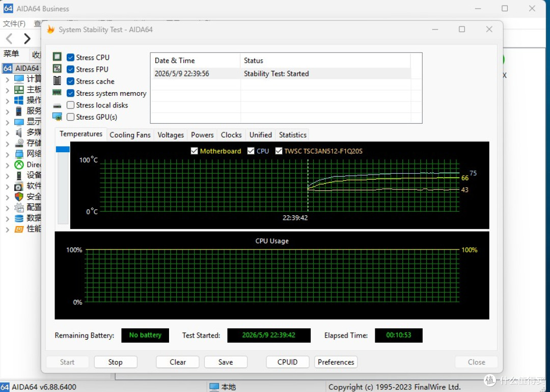Image resolution: width=550 pixels, height=392 pixels.
Task: Select the security shield tree icon
Action: 19,197
